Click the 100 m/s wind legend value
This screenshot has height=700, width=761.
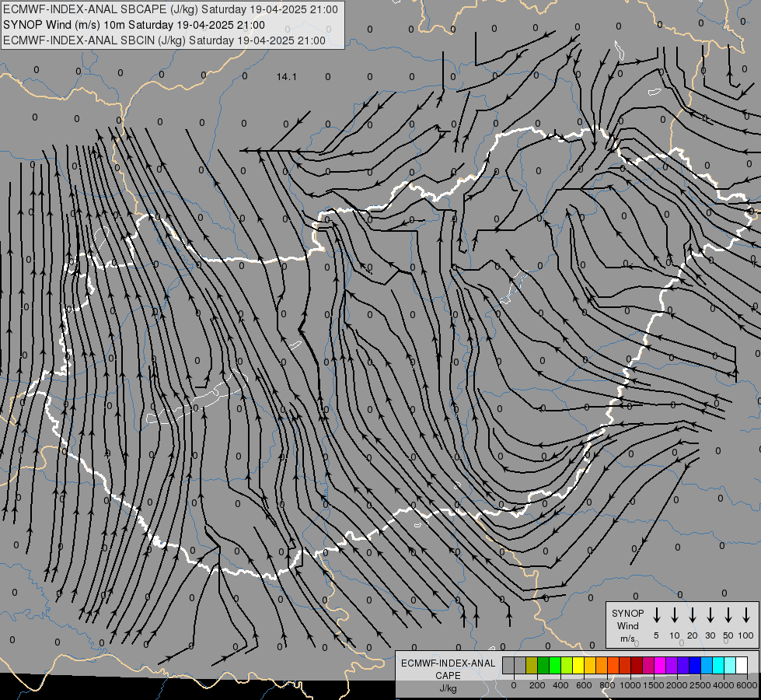tap(746, 635)
